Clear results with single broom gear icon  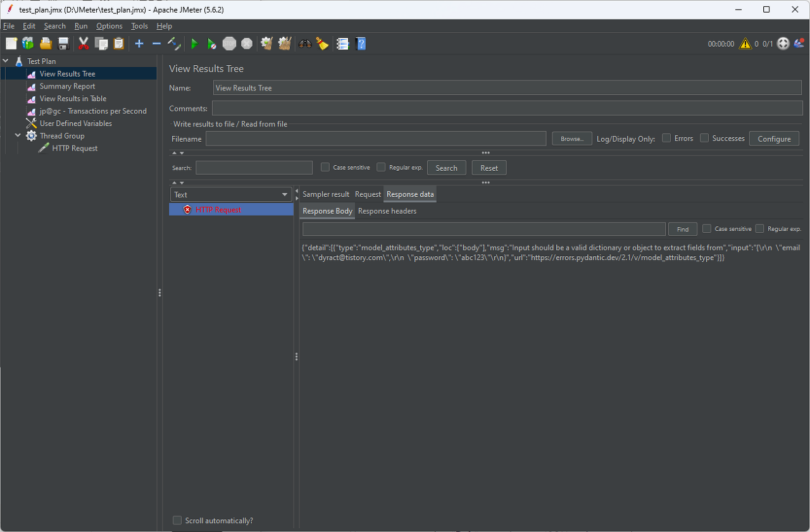[267, 44]
